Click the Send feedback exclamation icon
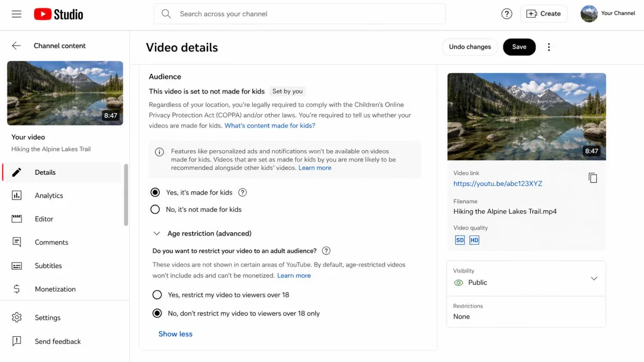The image size is (644, 362). (17, 341)
